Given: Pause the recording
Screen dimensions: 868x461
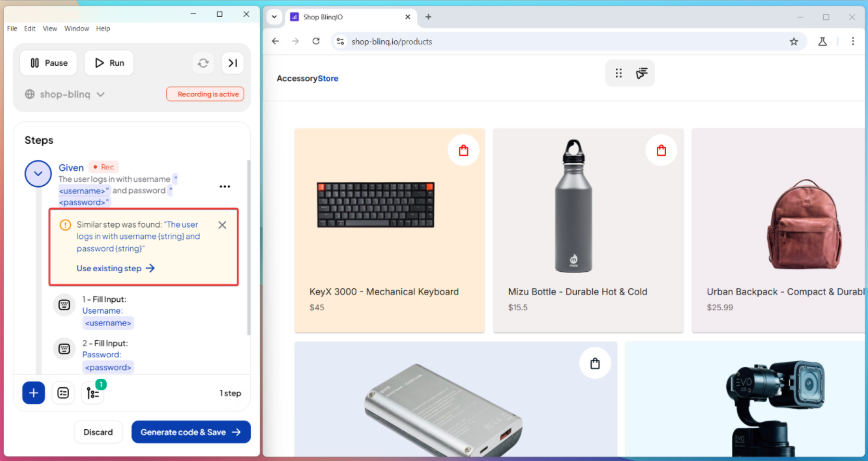Looking at the screenshot, I should click(48, 63).
